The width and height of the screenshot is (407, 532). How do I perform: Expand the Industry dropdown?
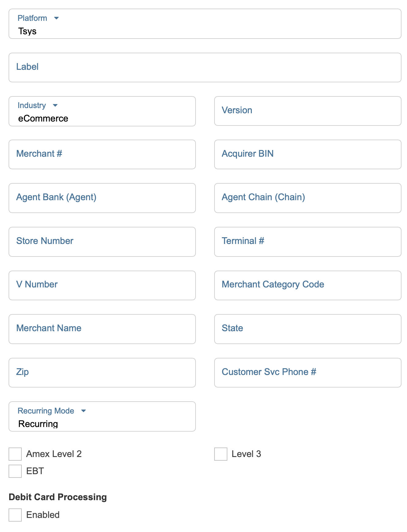(x=102, y=111)
